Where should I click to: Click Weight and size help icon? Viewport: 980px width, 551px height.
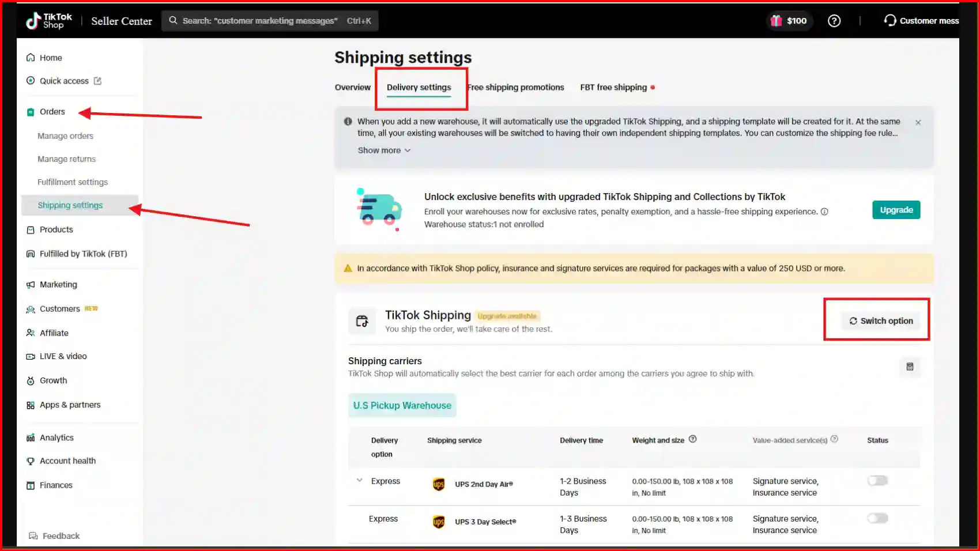coord(693,439)
